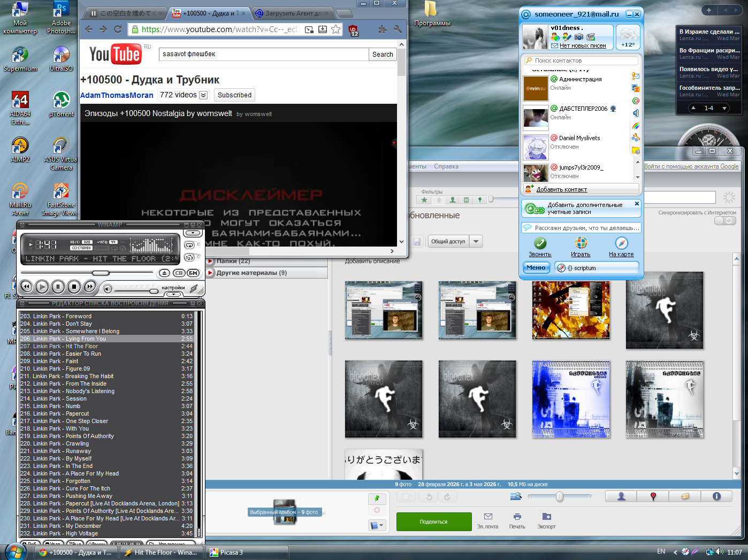This screenshot has height=560, width=748.
Task: Click the video camcorder icon under v01dness
Action: click(591, 37)
